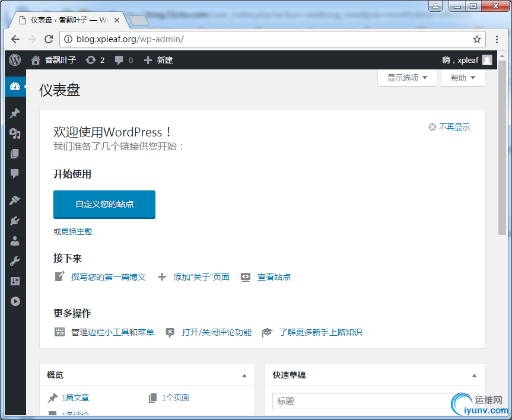Reload the page with refresh button
This screenshot has width=512, height=420.
click(x=49, y=40)
